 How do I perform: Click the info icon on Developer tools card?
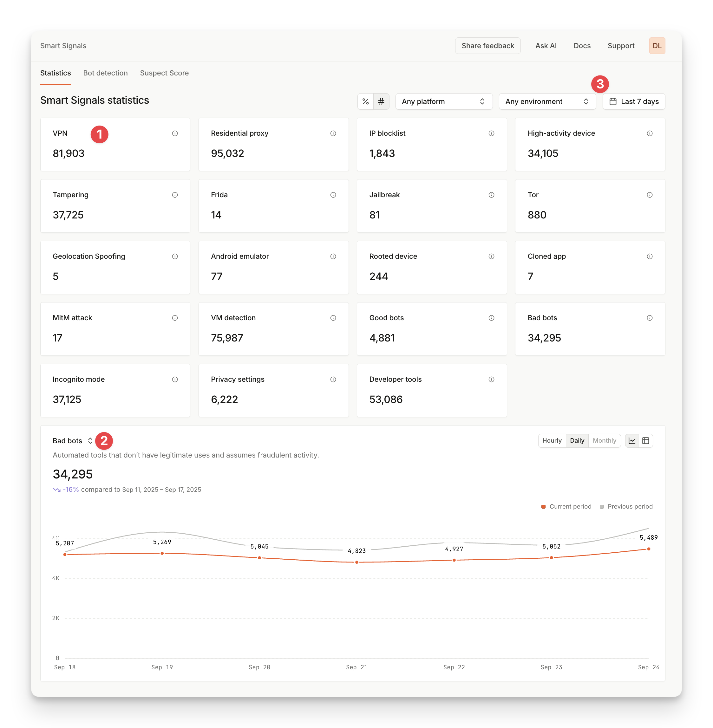[491, 379]
